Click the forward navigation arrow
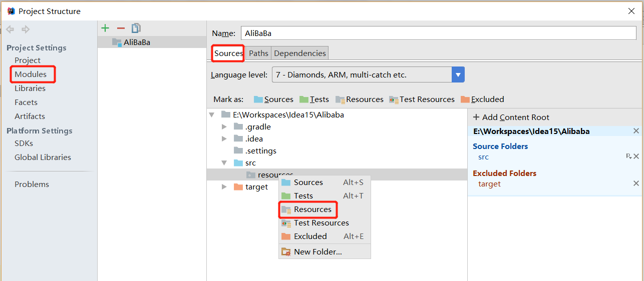 point(26,29)
